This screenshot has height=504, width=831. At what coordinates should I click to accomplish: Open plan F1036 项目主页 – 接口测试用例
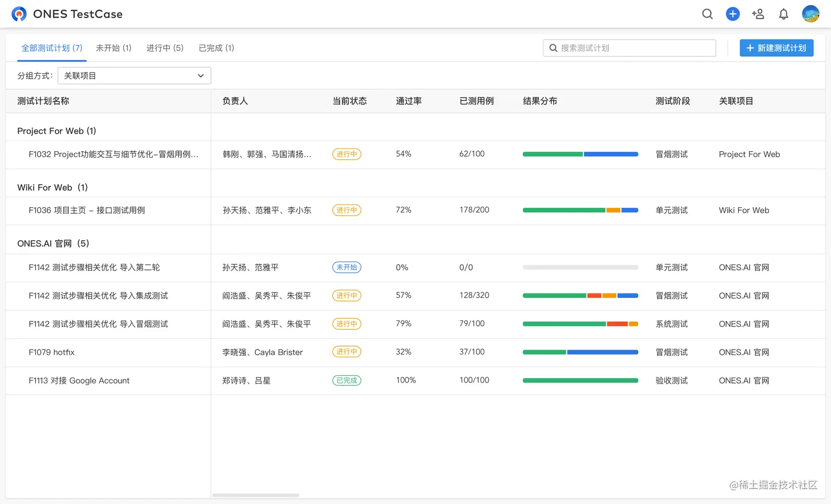(x=87, y=211)
